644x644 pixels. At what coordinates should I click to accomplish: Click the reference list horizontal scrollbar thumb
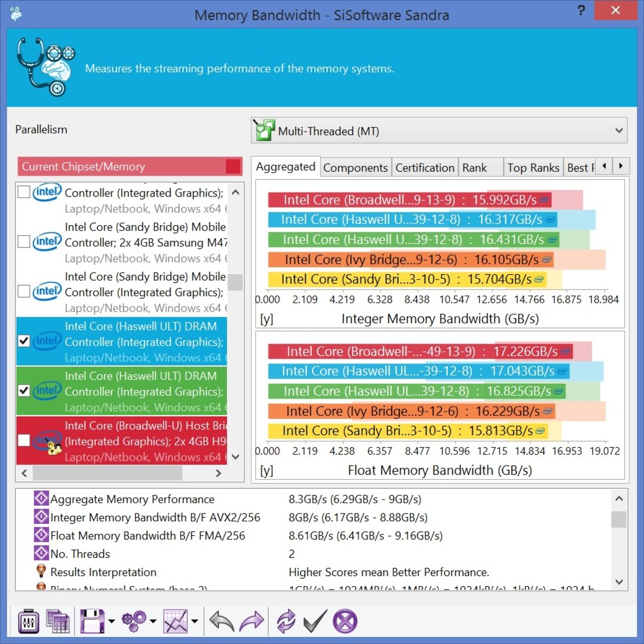click(107, 473)
